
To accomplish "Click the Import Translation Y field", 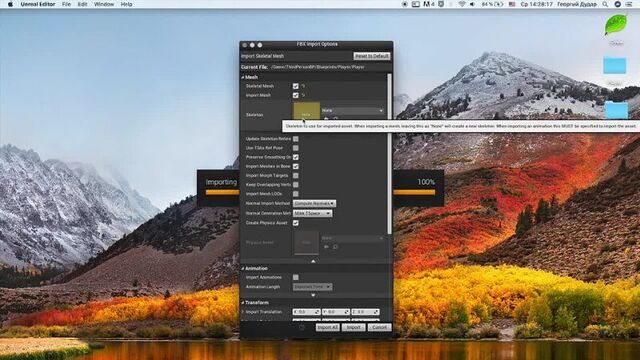I will (x=336, y=312).
